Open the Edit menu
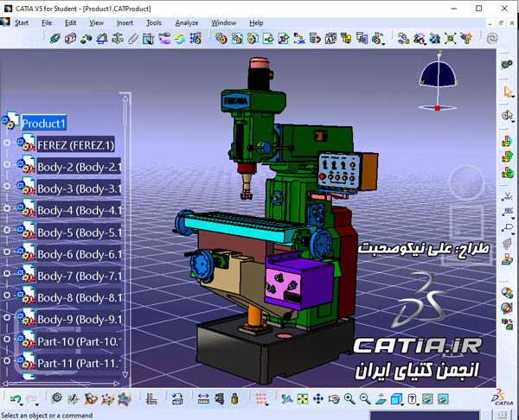Viewport: 519px width, 420px height. coord(71,22)
